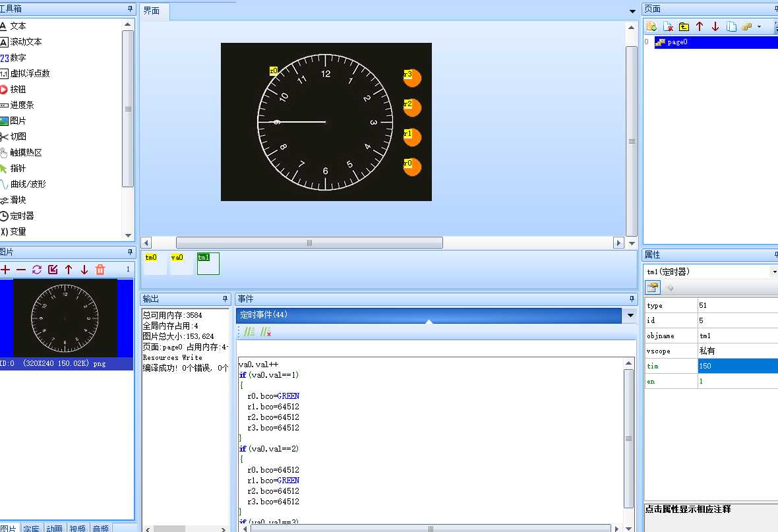Select the 进度条 progress bar component
Screen dimensions: 778x532
17,105
